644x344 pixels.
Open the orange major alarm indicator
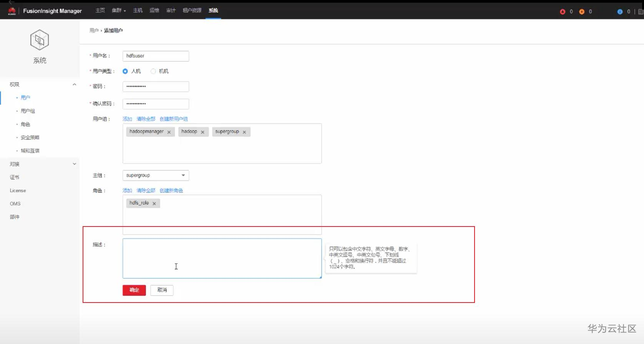tap(582, 12)
